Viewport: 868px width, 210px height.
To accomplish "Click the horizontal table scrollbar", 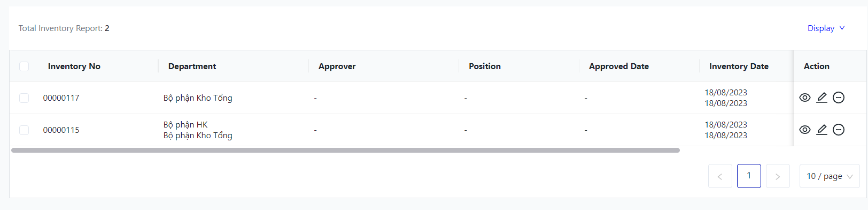I will click(345, 151).
